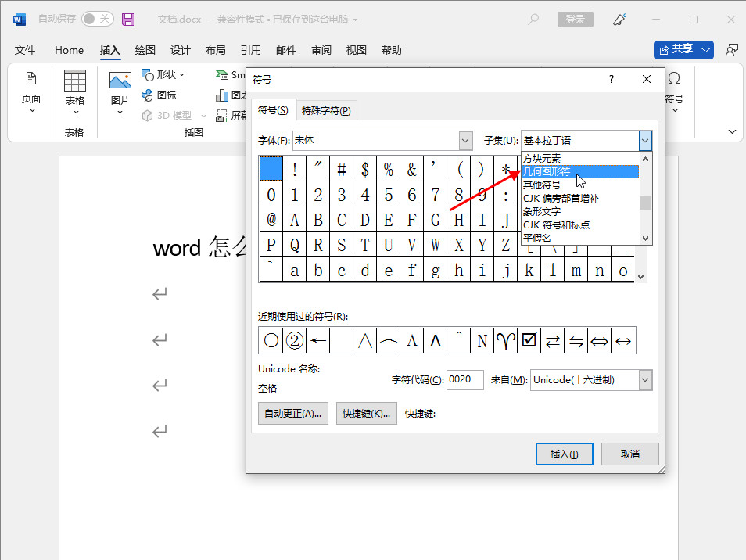Open the title bar file name dropdown arrow
This screenshot has height=560, width=746.
coord(355,20)
